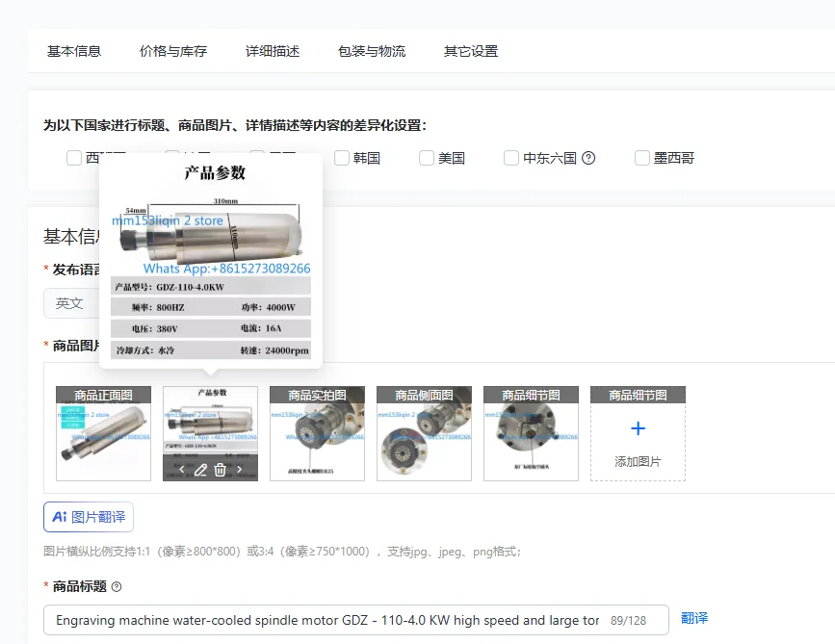Click plus icon to add image
835x644 pixels.
point(638,428)
